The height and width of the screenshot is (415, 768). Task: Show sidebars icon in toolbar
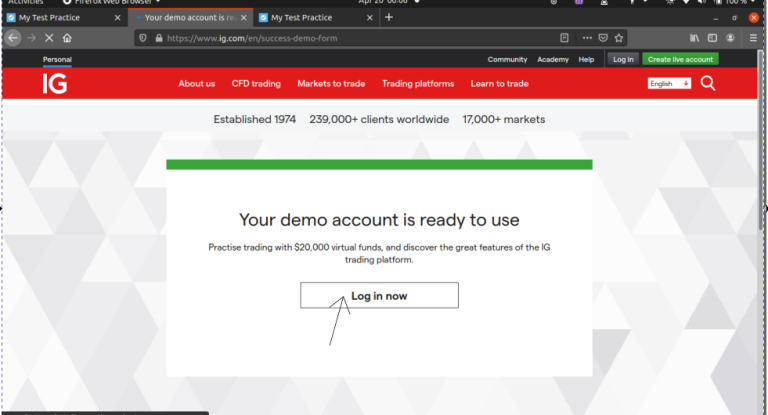[713, 38]
